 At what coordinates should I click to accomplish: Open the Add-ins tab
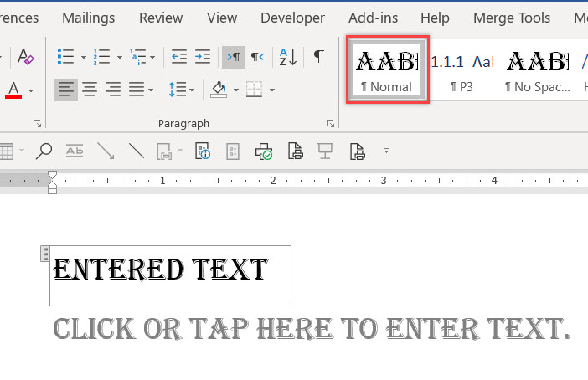pyautogui.click(x=373, y=18)
